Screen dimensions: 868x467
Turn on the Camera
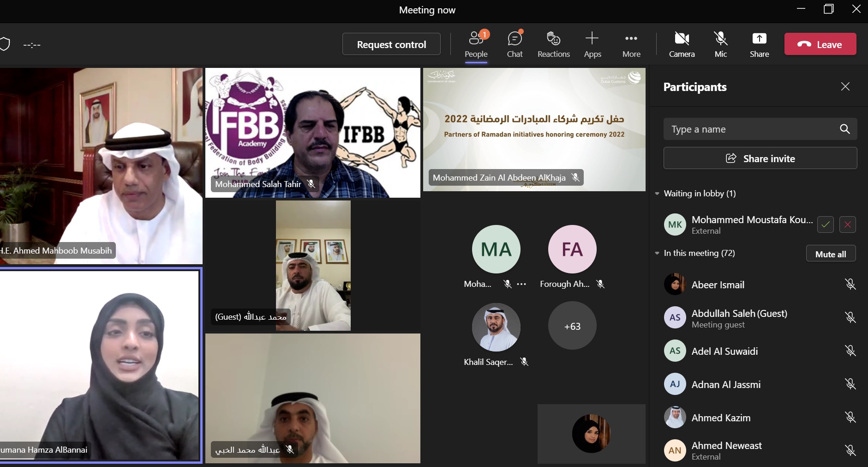tap(682, 44)
